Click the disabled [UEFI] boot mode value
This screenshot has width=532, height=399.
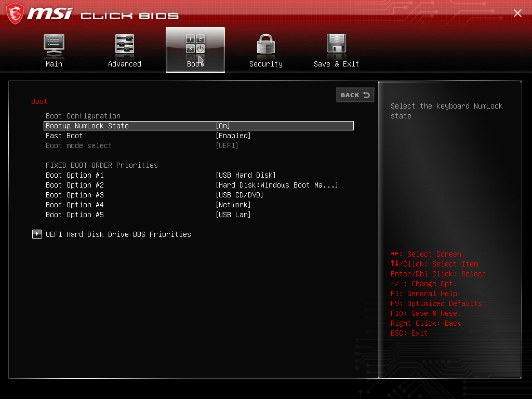pos(227,145)
